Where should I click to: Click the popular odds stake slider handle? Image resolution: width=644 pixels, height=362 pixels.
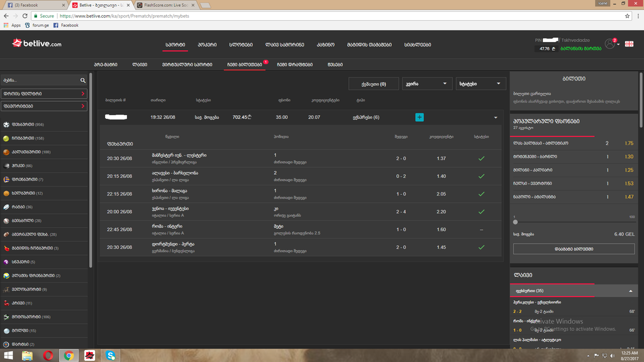pyautogui.click(x=516, y=222)
